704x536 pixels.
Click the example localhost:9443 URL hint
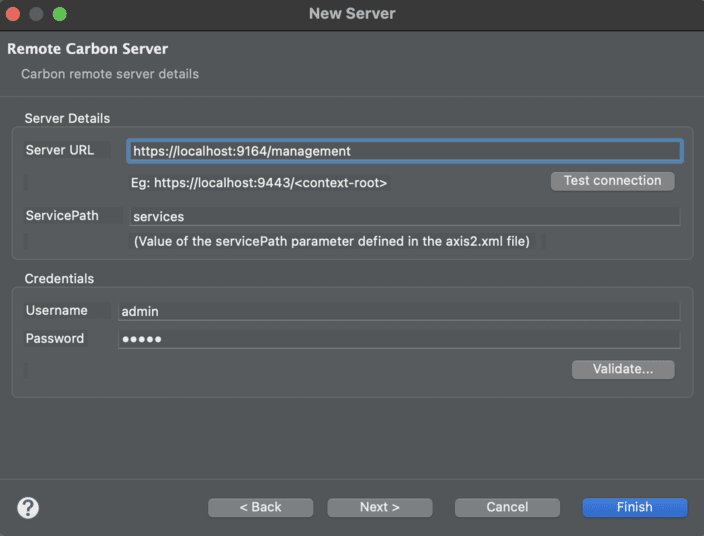(x=259, y=183)
